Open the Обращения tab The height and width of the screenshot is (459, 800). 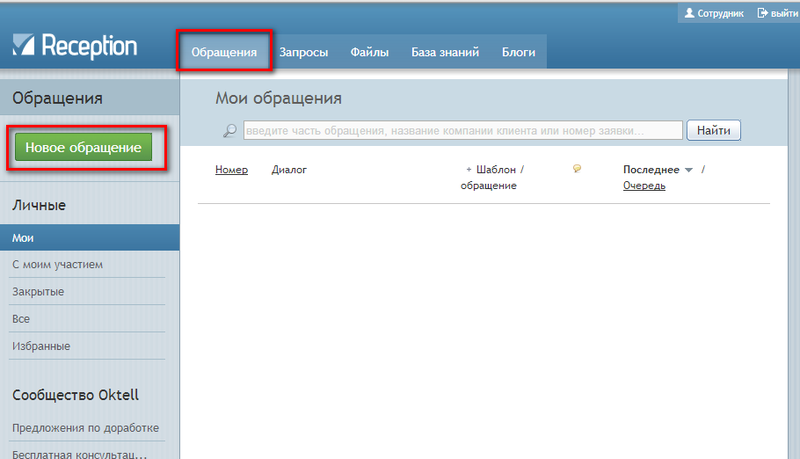[224, 52]
